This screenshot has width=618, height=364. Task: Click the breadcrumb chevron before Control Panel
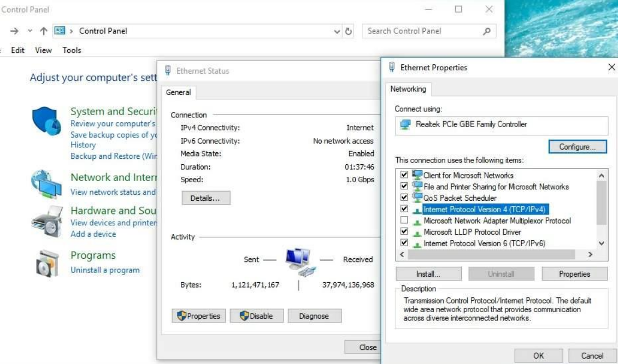coord(72,31)
